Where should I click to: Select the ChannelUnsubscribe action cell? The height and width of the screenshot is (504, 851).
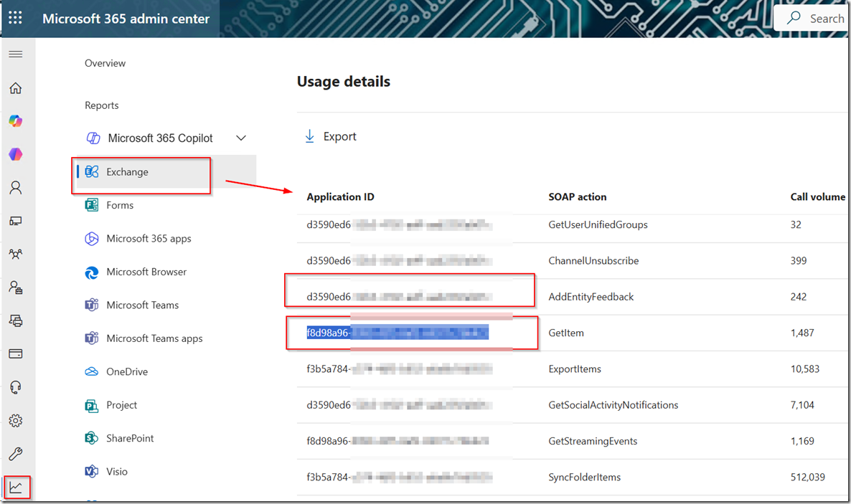pyautogui.click(x=593, y=261)
